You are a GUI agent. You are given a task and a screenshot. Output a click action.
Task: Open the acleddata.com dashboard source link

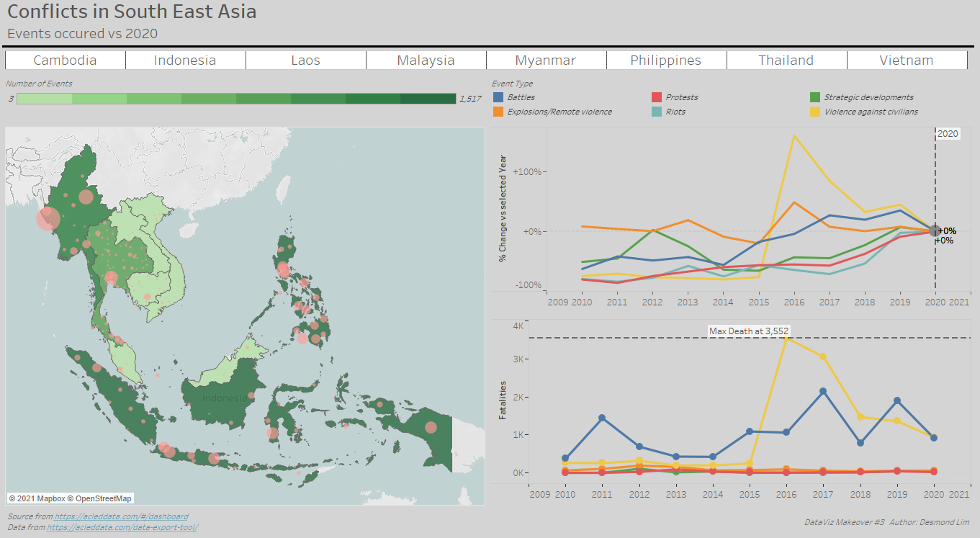pyautogui.click(x=121, y=516)
